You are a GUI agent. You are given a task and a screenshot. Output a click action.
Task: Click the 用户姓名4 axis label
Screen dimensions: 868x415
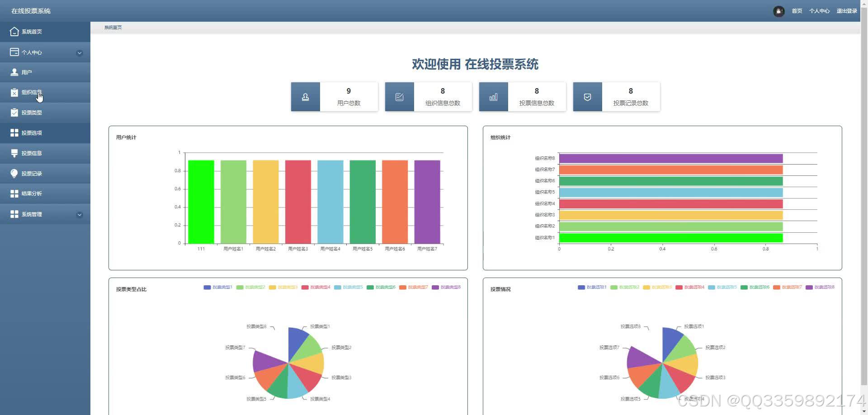(x=330, y=249)
